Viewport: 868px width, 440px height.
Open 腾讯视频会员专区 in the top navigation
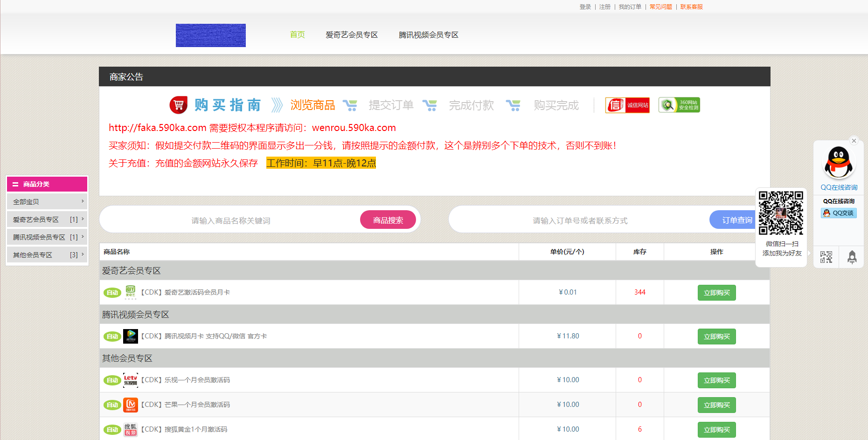click(429, 35)
